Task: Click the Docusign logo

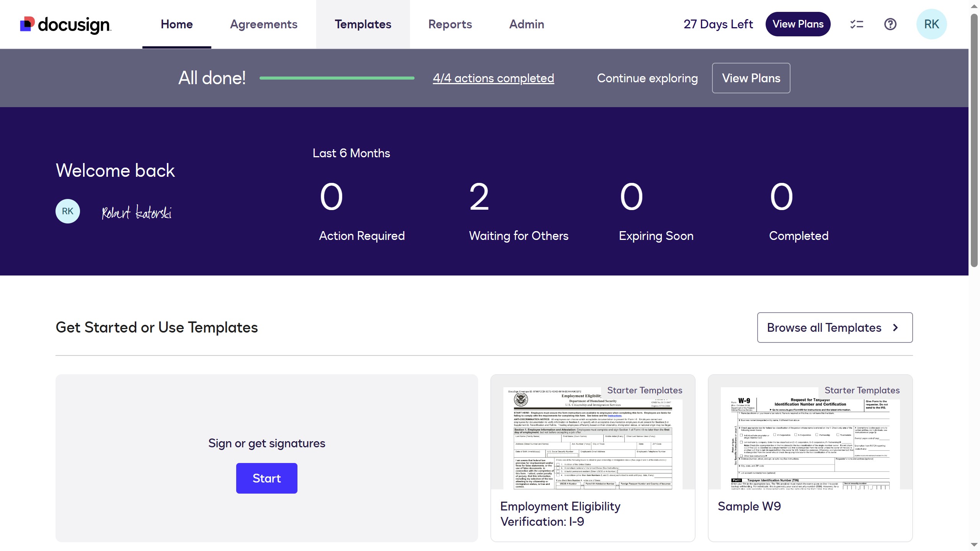Action: [65, 24]
